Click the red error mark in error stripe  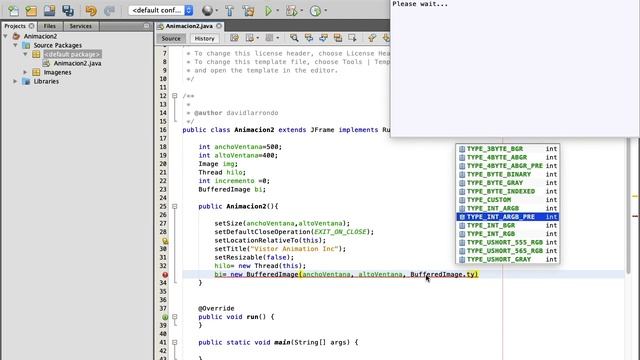click(x=635, y=216)
